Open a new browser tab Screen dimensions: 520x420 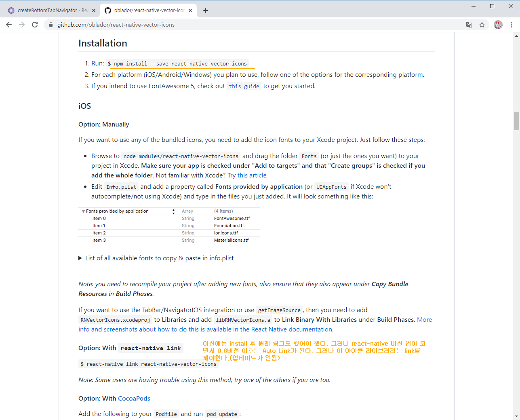[x=206, y=11]
